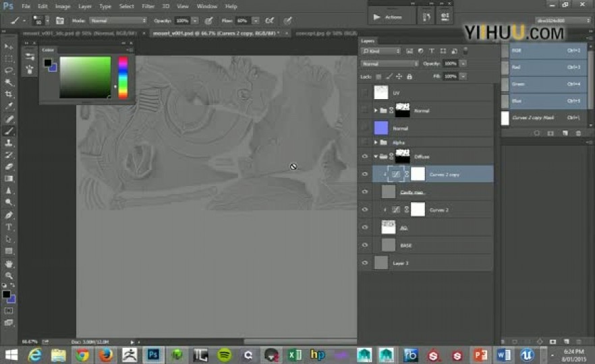Open the Window menu
Viewport: 595px width, 364px height.
[x=207, y=7]
